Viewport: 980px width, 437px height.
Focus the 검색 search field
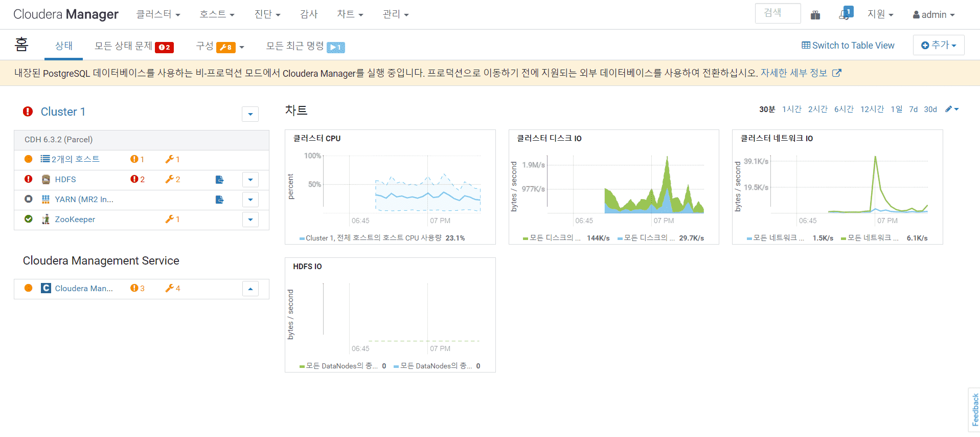(x=778, y=13)
